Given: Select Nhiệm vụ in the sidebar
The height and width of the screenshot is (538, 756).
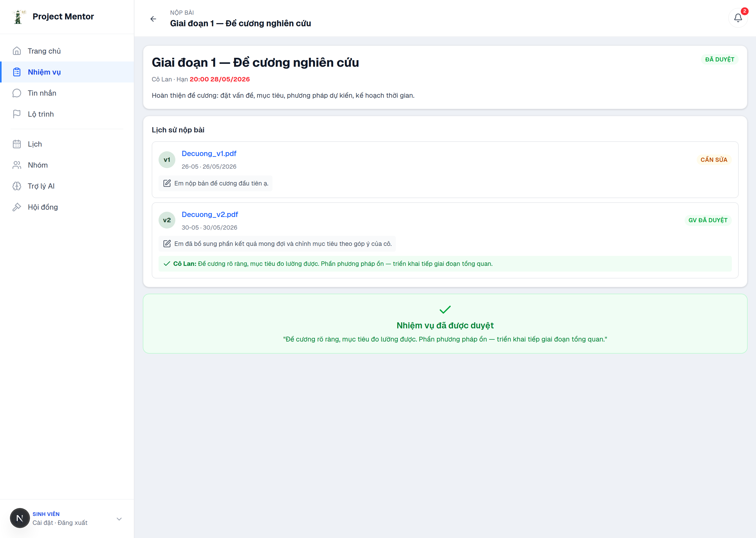Looking at the screenshot, I should [67, 72].
